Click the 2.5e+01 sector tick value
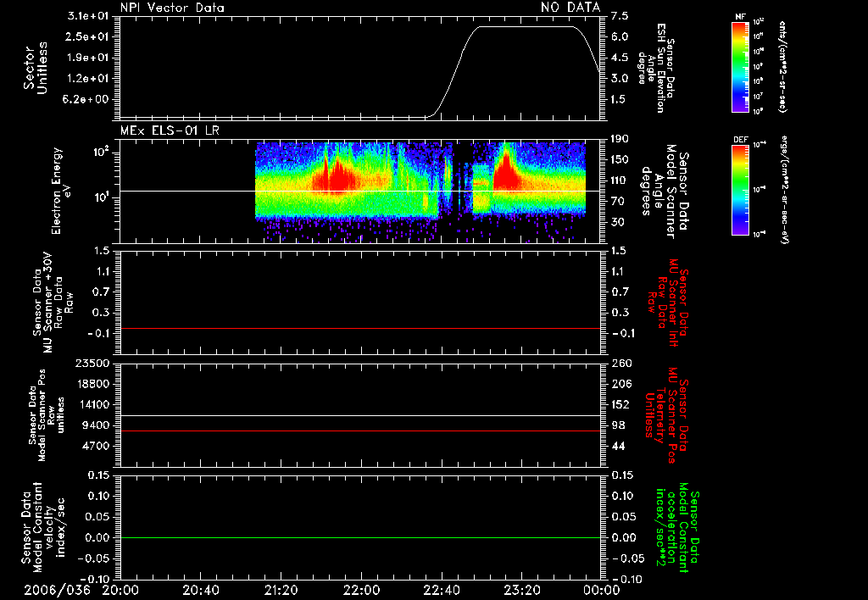The height and width of the screenshot is (600, 868). (87, 36)
